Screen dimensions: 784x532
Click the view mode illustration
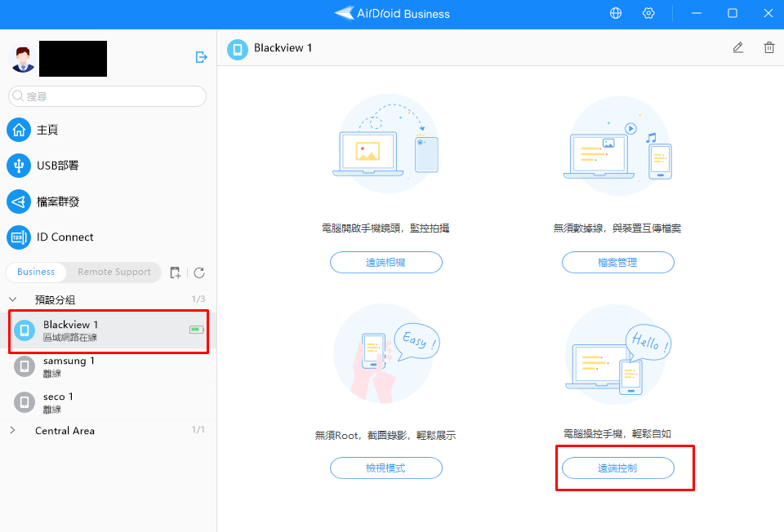(x=386, y=353)
